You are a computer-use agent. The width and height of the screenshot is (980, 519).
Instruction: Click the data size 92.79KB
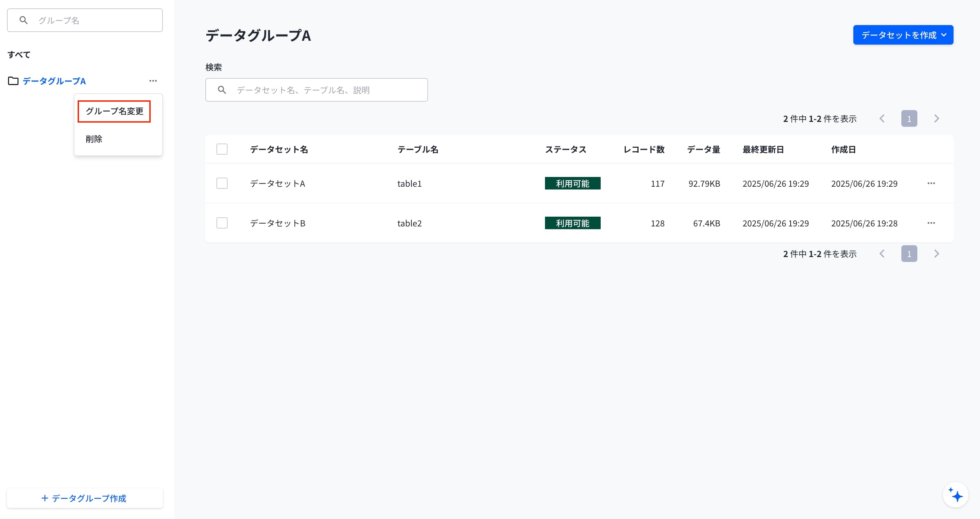[x=704, y=184]
